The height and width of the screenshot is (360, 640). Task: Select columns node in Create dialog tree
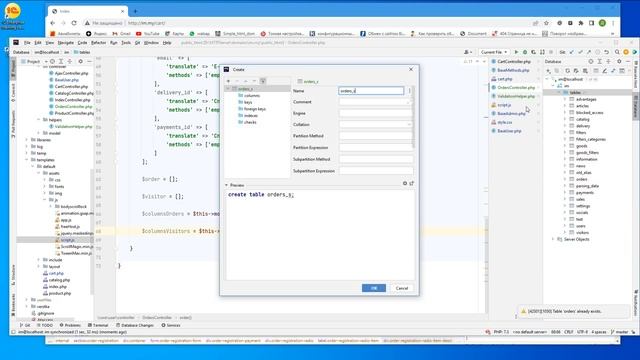coord(251,96)
